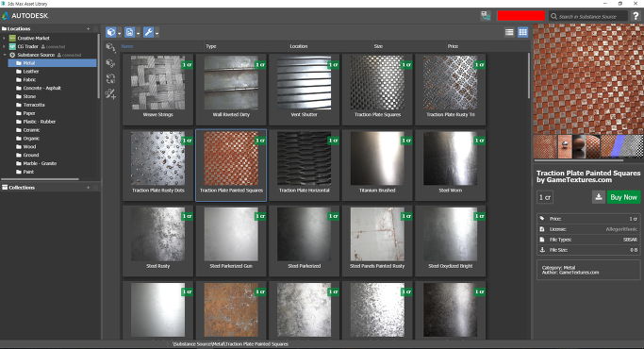Toggle the 3D model filter cube button

pyautogui.click(x=111, y=32)
